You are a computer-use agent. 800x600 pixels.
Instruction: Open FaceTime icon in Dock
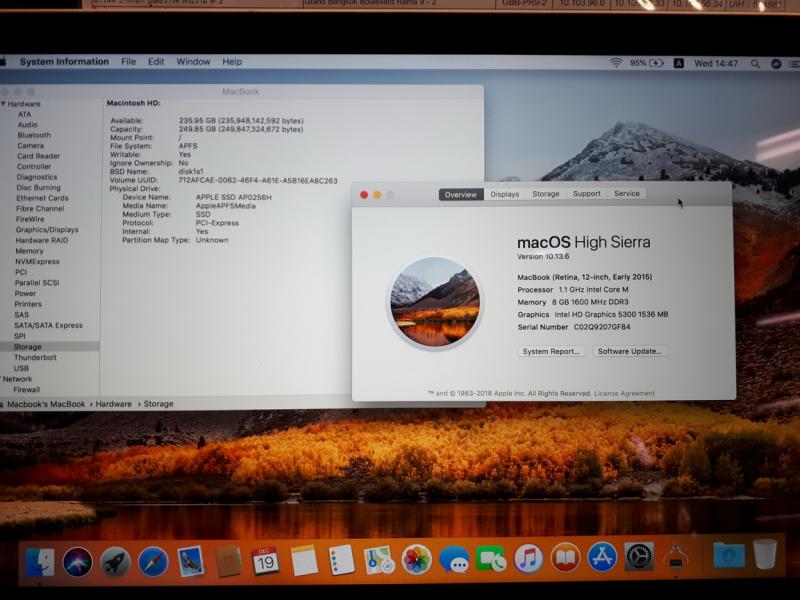click(x=491, y=559)
